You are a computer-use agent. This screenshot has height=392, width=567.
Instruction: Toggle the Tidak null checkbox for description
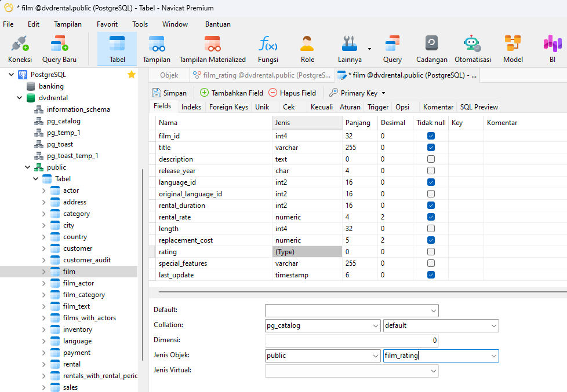pos(431,159)
